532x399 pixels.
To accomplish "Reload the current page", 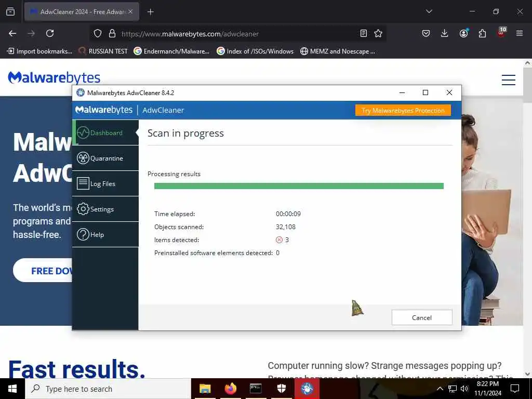I will click(50, 33).
